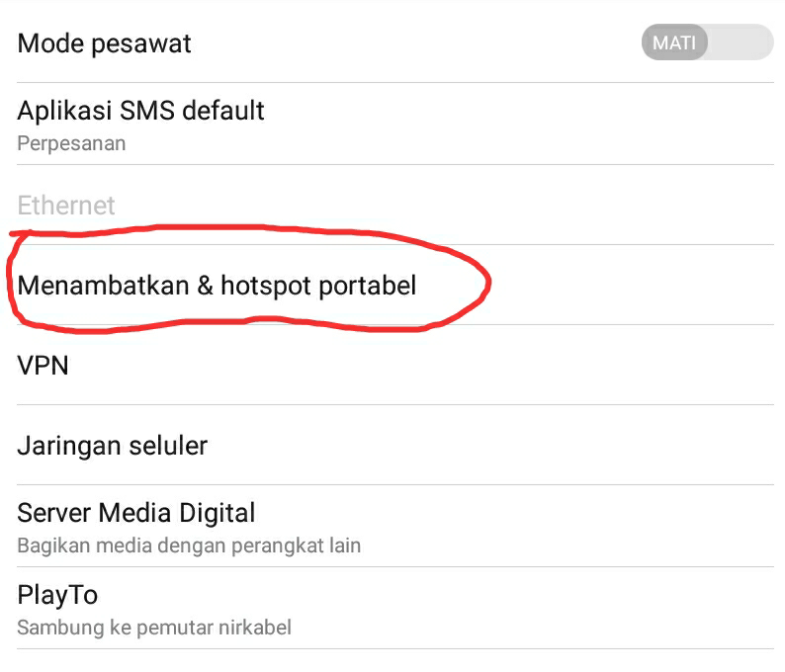Toggle the Mode pesawat switch on
The height and width of the screenshot is (672, 785).
tap(708, 42)
